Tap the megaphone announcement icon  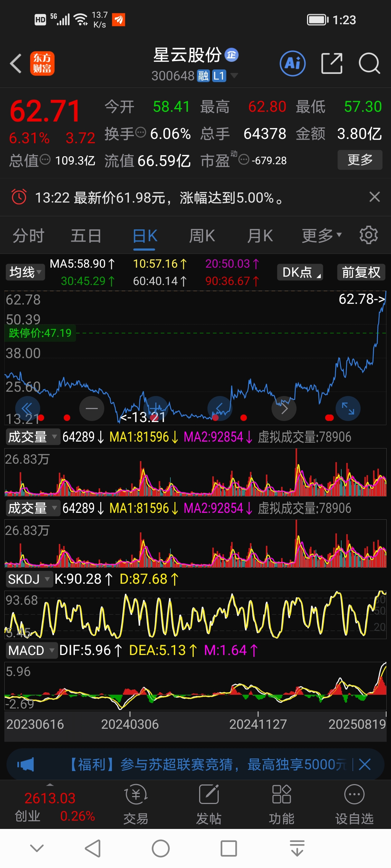click(25, 765)
